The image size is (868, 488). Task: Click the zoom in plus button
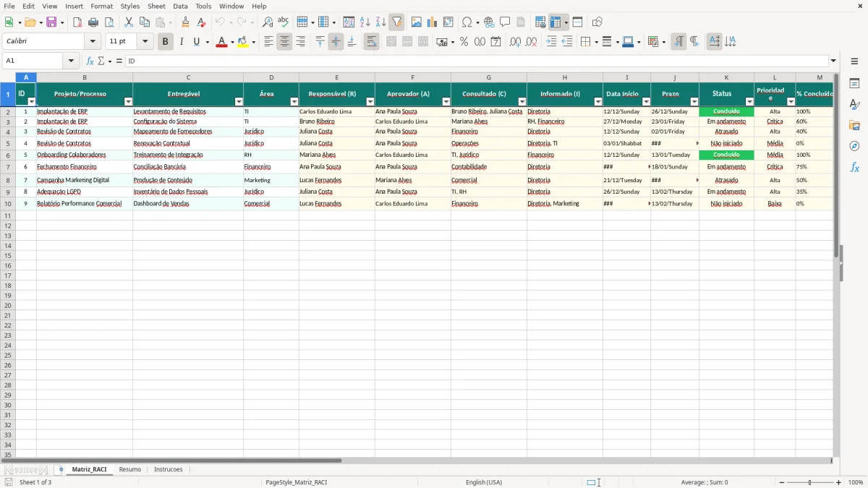pos(839,482)
